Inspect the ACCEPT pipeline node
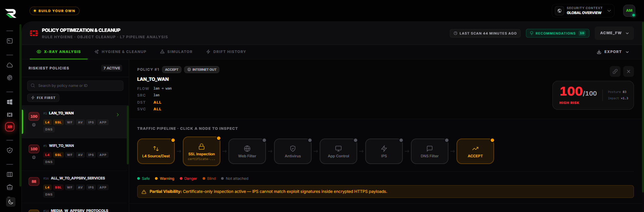Screen dimensions: 644x212 coord(475,151)
